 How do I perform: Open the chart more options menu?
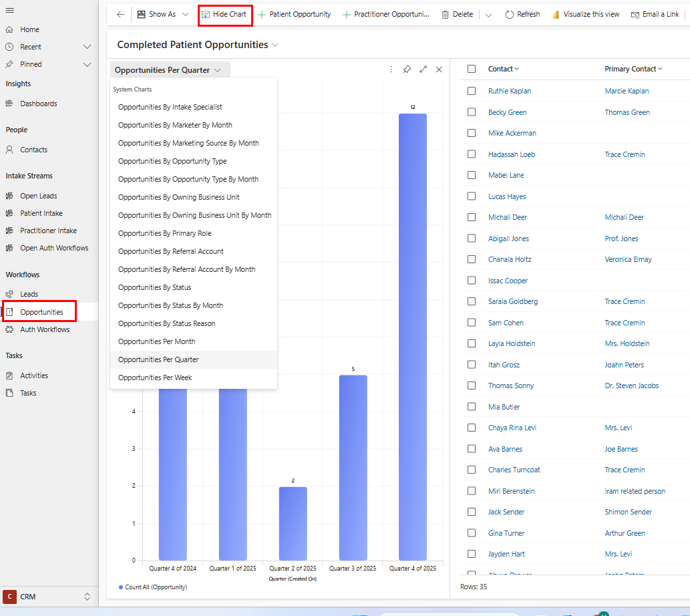[x=391, y=69]
